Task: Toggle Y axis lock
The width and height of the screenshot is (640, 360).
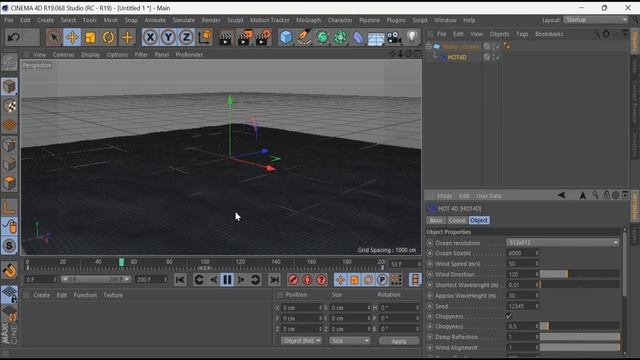Action: point(168,38)
